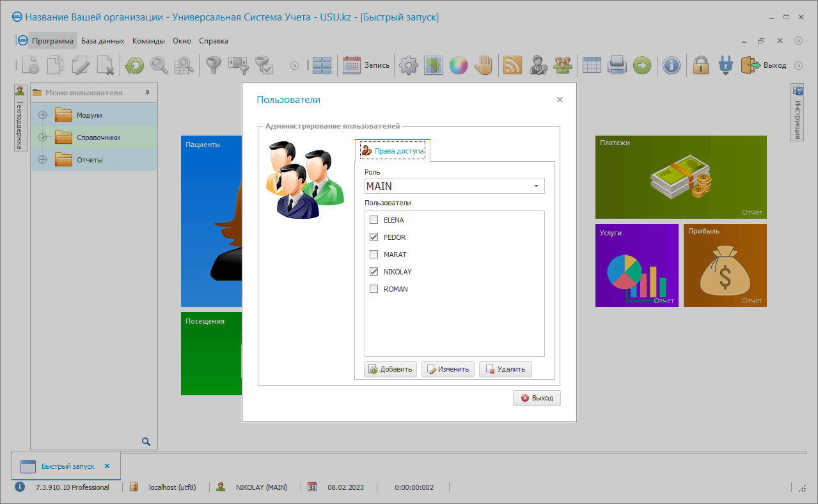
Task: Check the ELENA user checkbox
Action: click(x=374, y=220)
